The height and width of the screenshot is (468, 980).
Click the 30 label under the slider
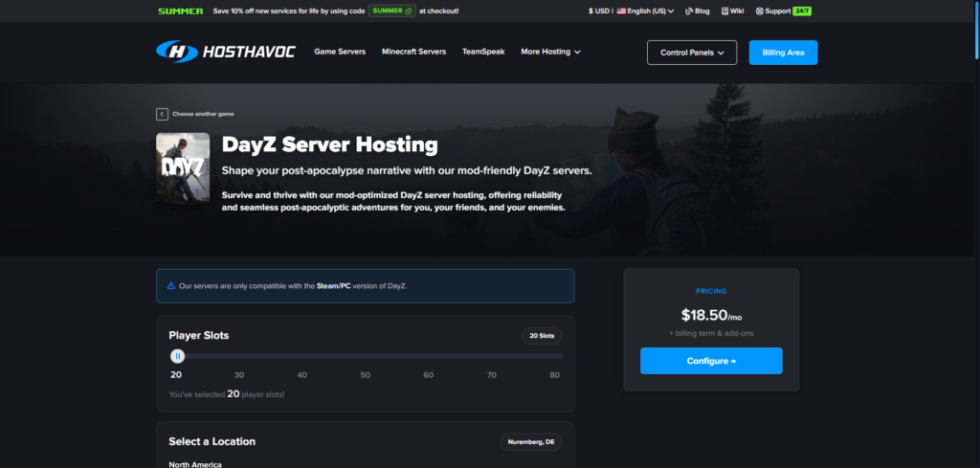pos(239,375)
